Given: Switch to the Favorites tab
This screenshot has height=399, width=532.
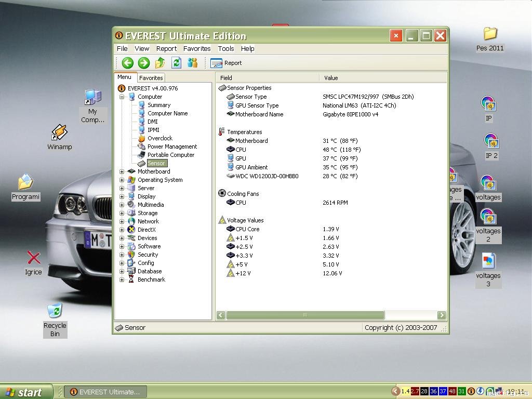Looking at the screenshot, I should (x=151, y=78).
